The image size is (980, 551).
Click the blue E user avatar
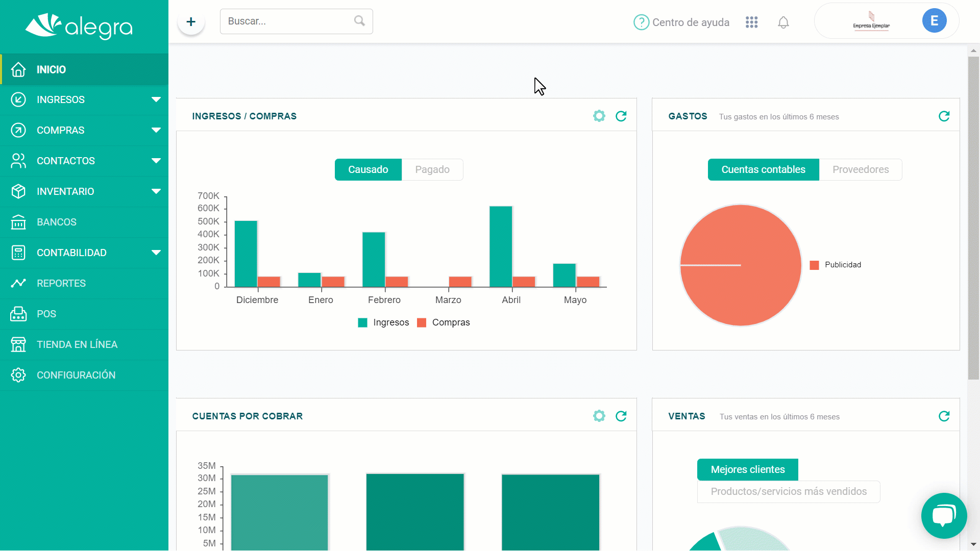(x=934, y=21)
